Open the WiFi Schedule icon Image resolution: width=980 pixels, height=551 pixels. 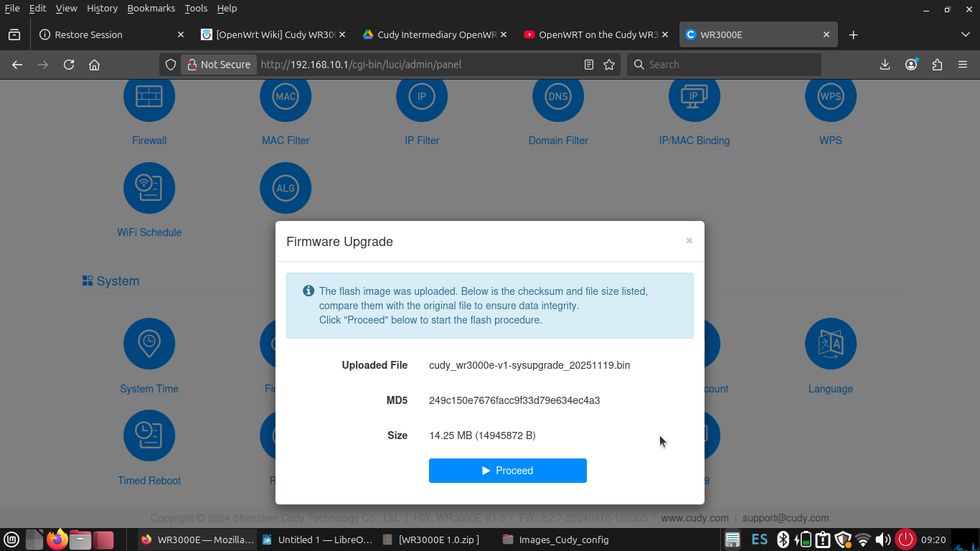(149, 188)
